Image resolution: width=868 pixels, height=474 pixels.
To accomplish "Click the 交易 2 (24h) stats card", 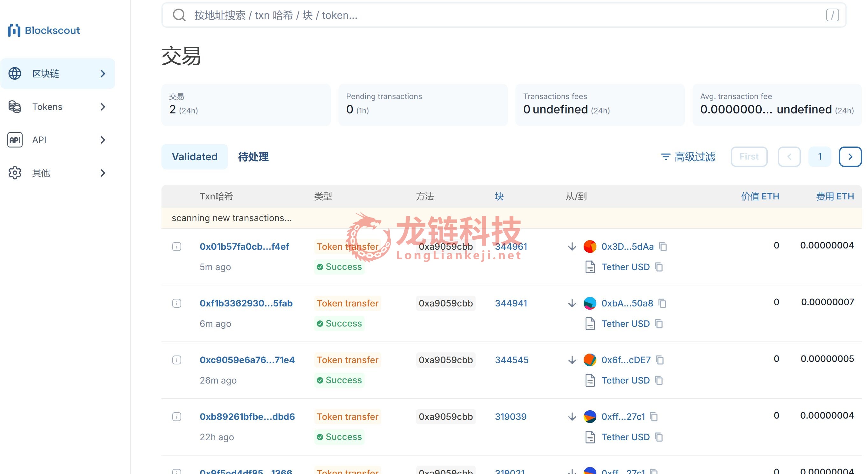I will tap(246, 105).
